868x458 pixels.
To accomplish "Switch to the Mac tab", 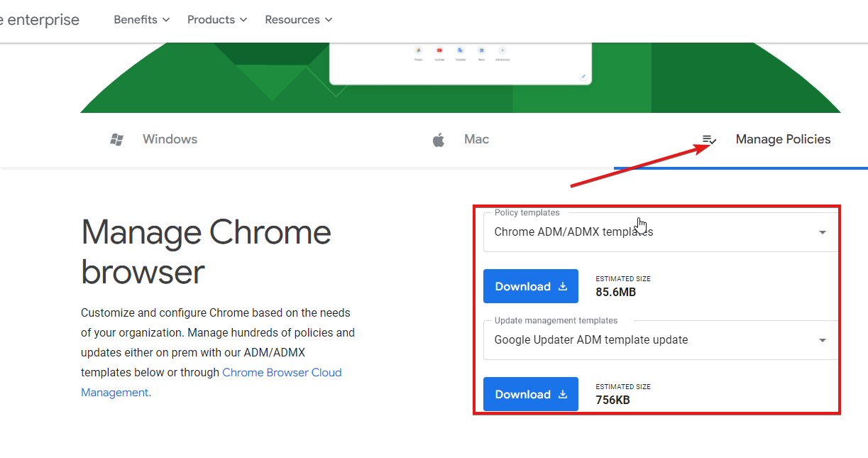I will 461,139.
